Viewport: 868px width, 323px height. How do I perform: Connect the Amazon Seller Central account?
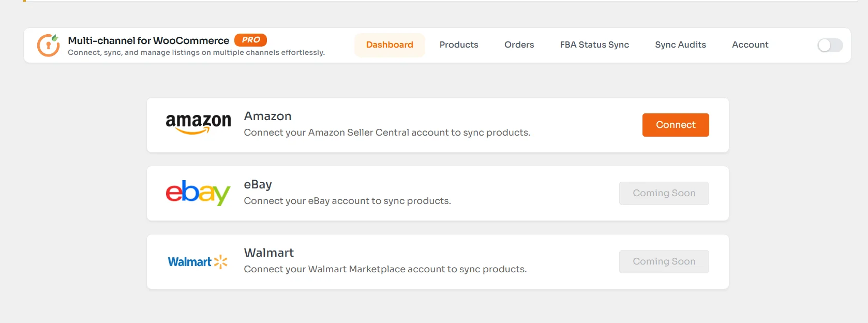point(676,125)
